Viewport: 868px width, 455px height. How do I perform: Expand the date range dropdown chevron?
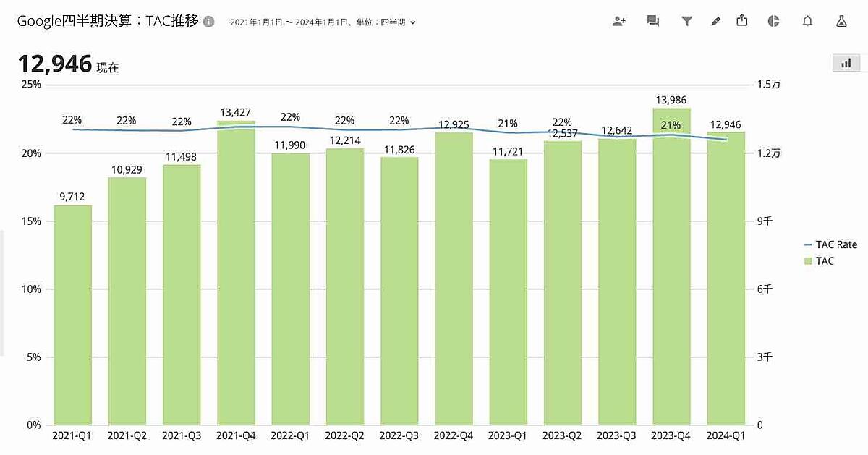point(413,22)
